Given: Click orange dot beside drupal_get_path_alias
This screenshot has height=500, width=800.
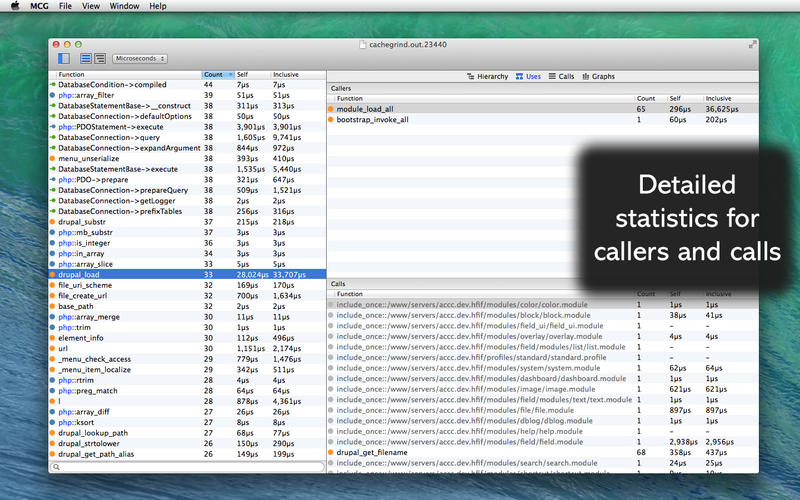Looking at the screenshot, I should [x=52, y=454].
